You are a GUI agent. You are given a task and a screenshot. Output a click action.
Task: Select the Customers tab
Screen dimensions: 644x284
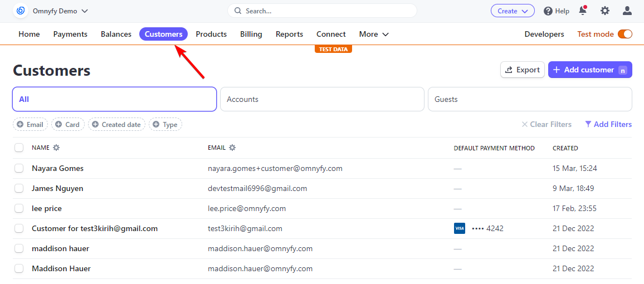tap(163, 34)
